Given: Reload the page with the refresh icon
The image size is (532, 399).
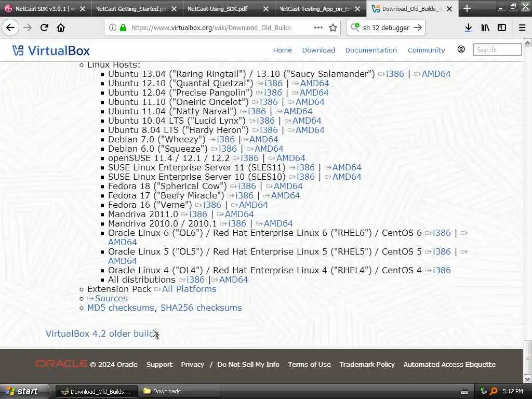Looking at the screenshot, I should [44, 28].
